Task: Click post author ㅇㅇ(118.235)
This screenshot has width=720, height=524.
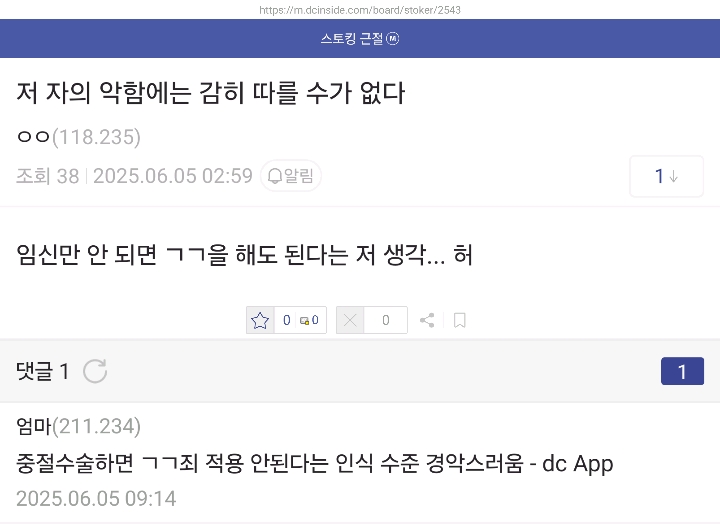Action: [79, 137]
